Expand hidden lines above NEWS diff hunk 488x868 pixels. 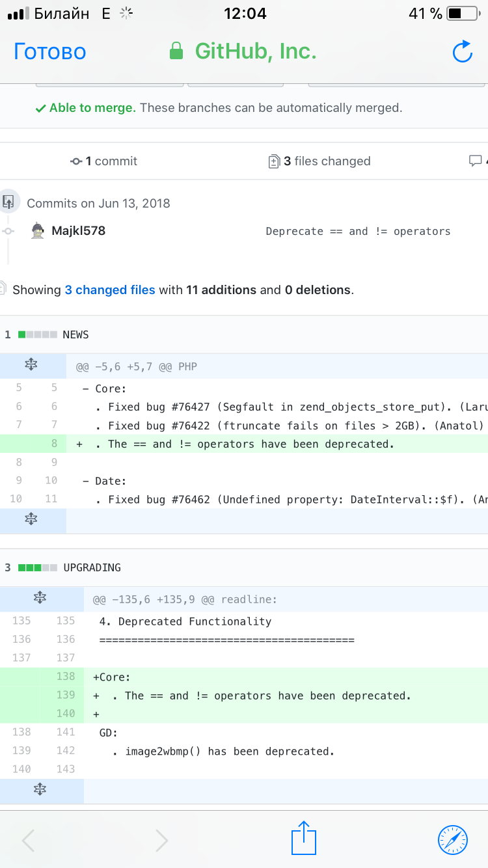(x=31, y=366)
